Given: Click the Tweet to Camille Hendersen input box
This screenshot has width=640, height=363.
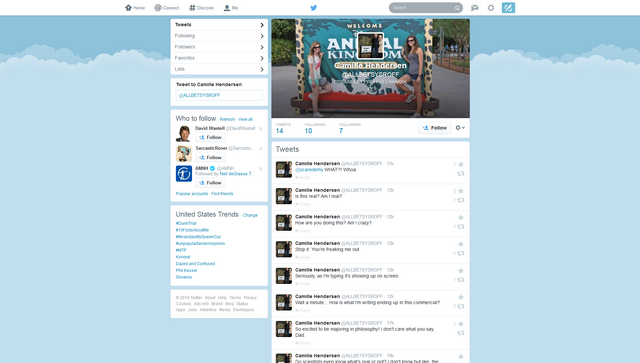Looking at the screenshot, I should tap(219, 95).
